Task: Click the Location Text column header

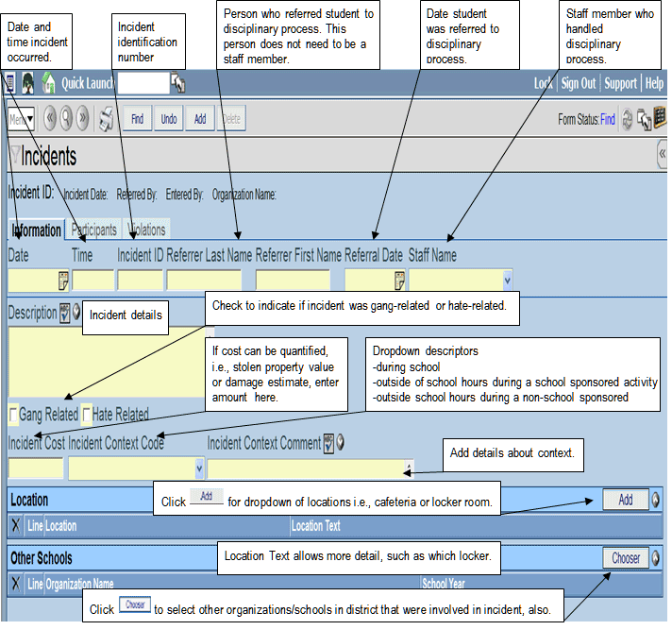Action: pos(316,525)
